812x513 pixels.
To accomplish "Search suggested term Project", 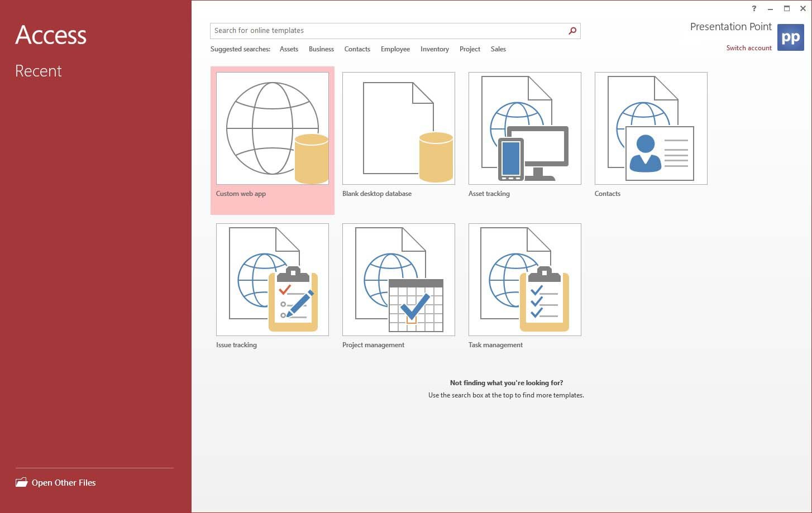I will (470, 49).
